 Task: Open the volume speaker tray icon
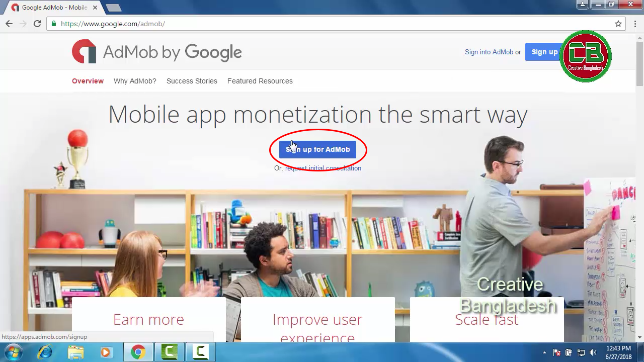click(x=593, y=352)
